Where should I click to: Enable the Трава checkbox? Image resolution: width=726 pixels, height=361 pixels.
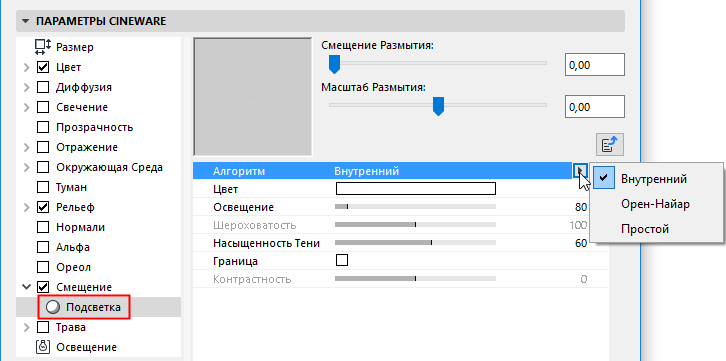(x=43, y=327)
